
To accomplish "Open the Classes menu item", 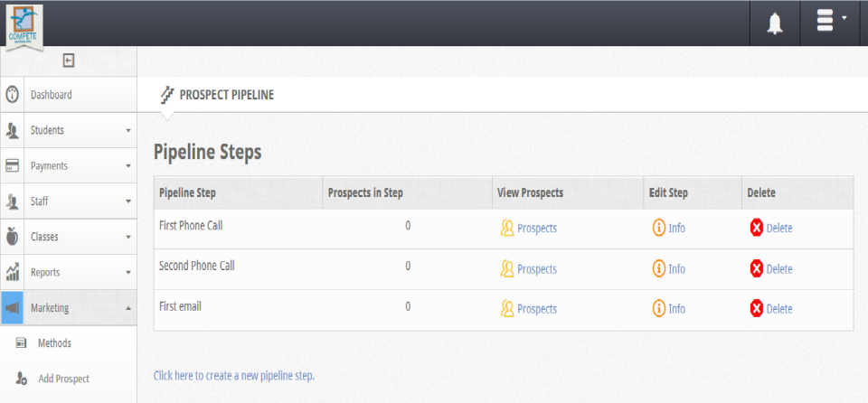I will pos(44,237).
